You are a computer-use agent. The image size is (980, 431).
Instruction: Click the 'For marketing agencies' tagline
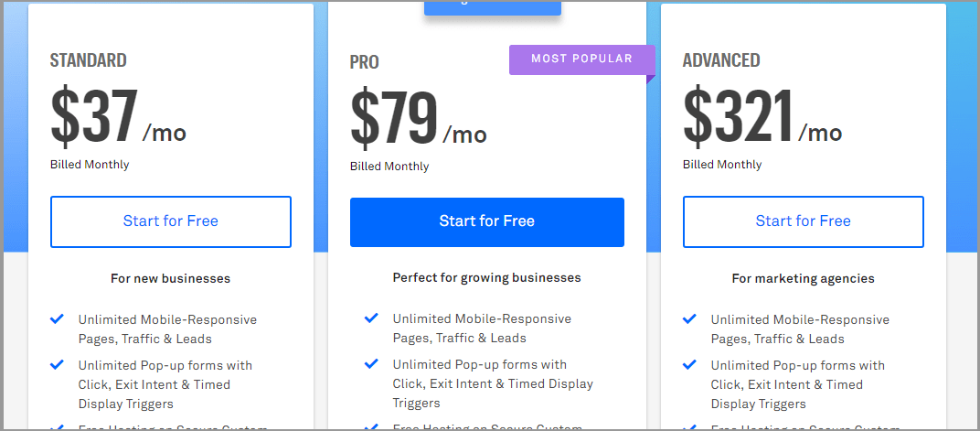pyautogui.click(x=803, y=278)
